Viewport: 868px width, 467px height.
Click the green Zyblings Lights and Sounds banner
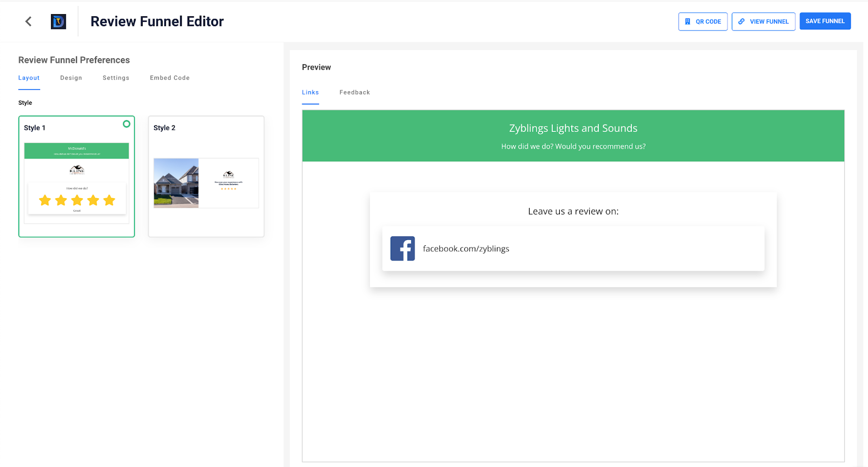point(573,136)
